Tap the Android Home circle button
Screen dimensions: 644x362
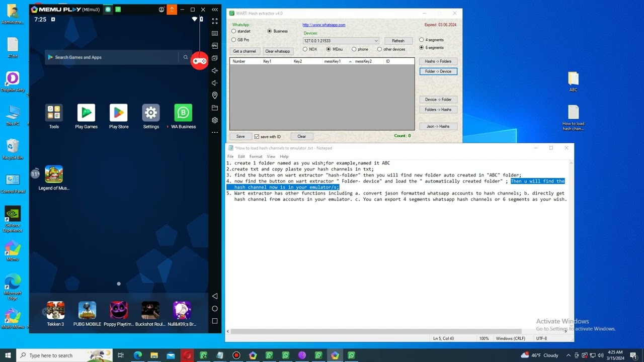(215, 309)
